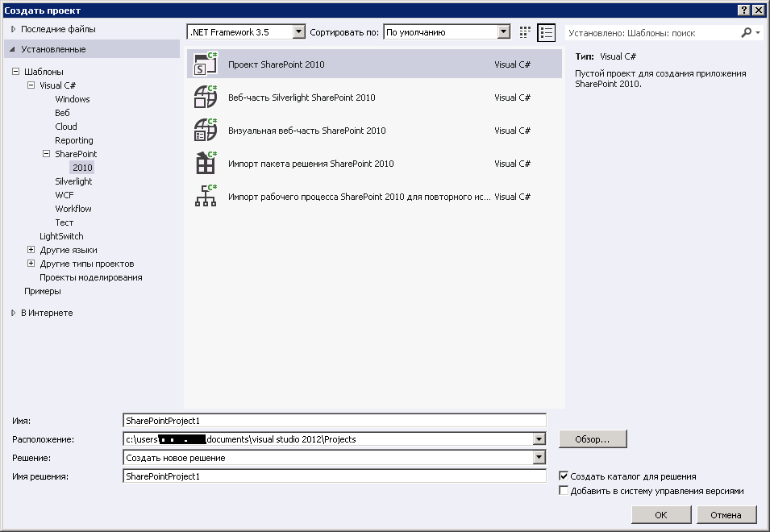Open the "Сортировать по" sort dropdown
Viewport: 770px width, 532px height.
coord(504,32)
